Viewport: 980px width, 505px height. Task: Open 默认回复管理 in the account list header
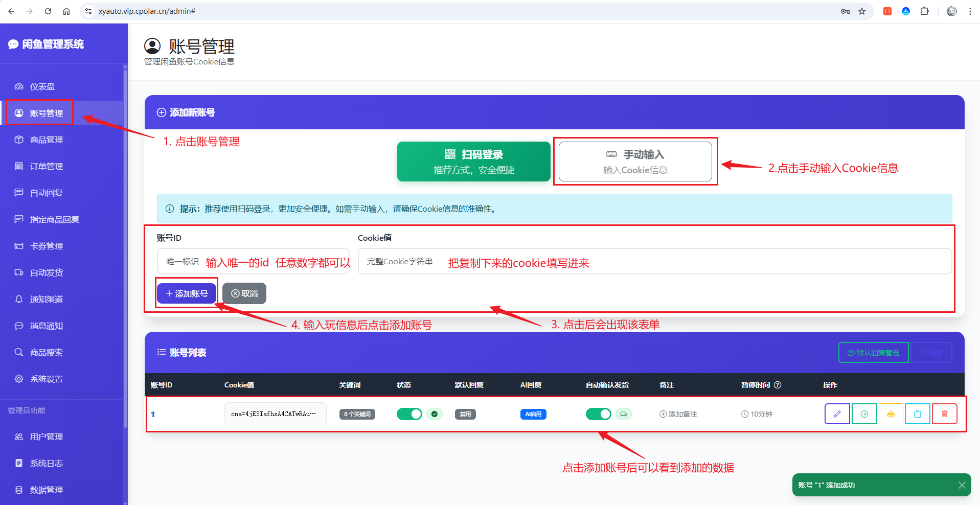coord(873,353)
